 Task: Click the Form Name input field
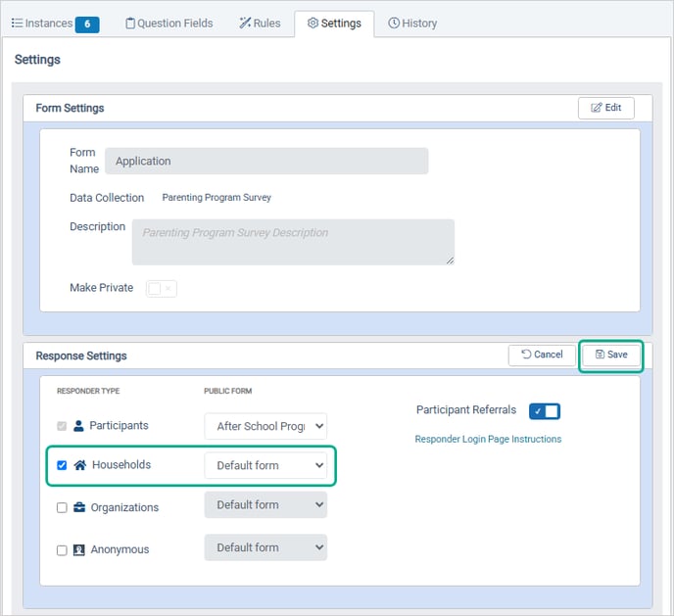(266, 161)
